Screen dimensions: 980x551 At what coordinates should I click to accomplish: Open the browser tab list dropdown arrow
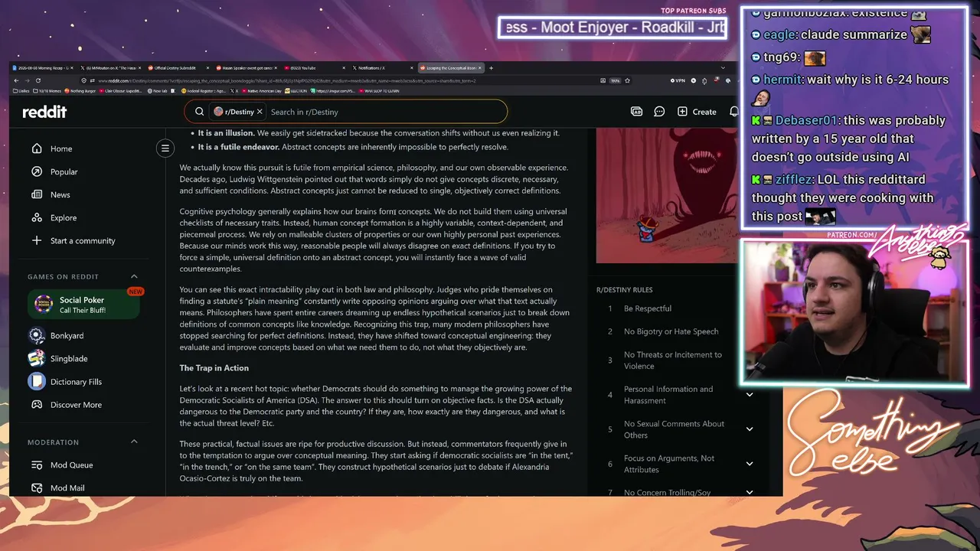[x=724, y=68]
